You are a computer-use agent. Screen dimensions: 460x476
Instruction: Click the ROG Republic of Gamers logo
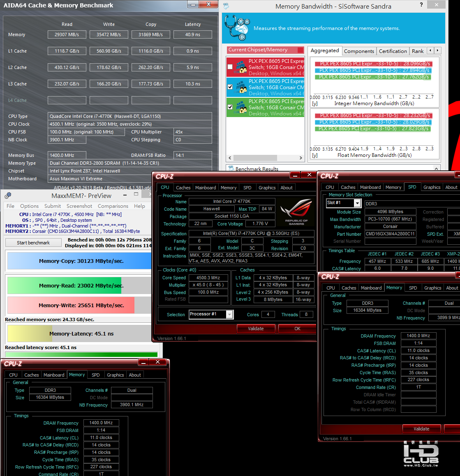click(296, 212)
